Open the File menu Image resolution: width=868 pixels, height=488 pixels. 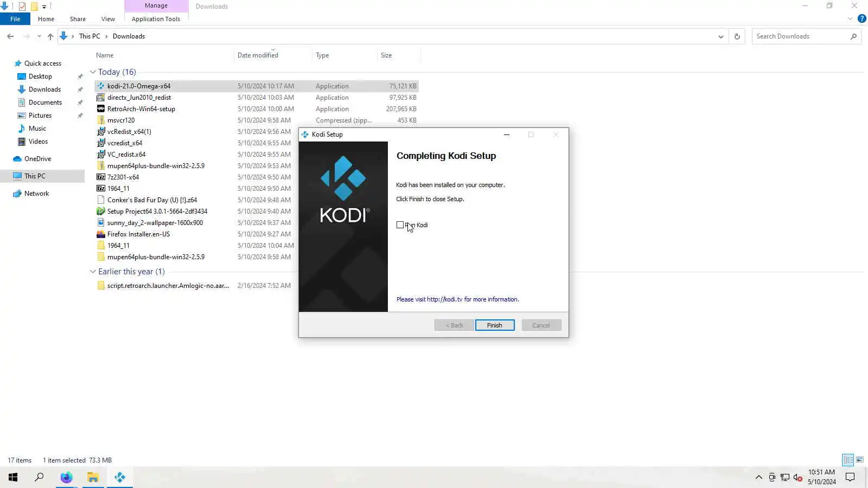[15, 19]
